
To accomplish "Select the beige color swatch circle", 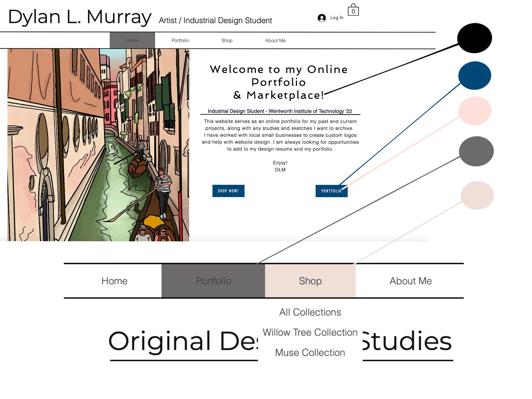I will (x=477, y=195).
